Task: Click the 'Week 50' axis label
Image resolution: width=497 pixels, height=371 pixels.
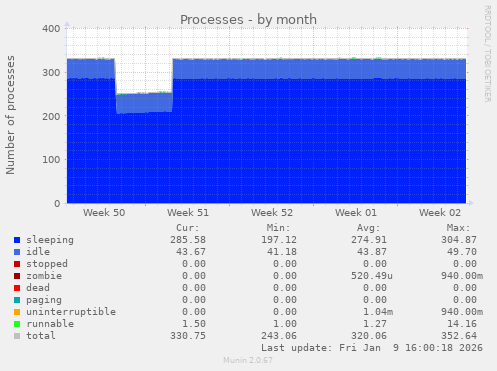Action: pyautogui.click(x=104, y=213)
